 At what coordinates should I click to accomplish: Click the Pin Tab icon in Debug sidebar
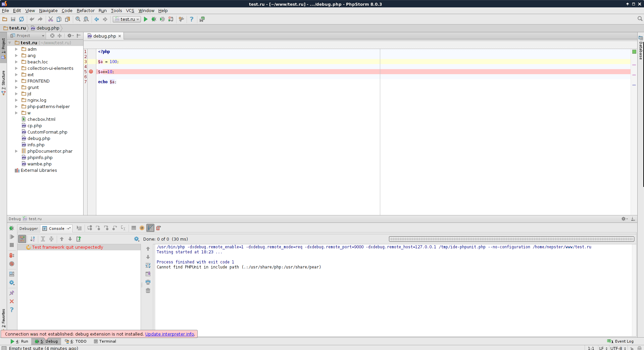coord(12,293)
